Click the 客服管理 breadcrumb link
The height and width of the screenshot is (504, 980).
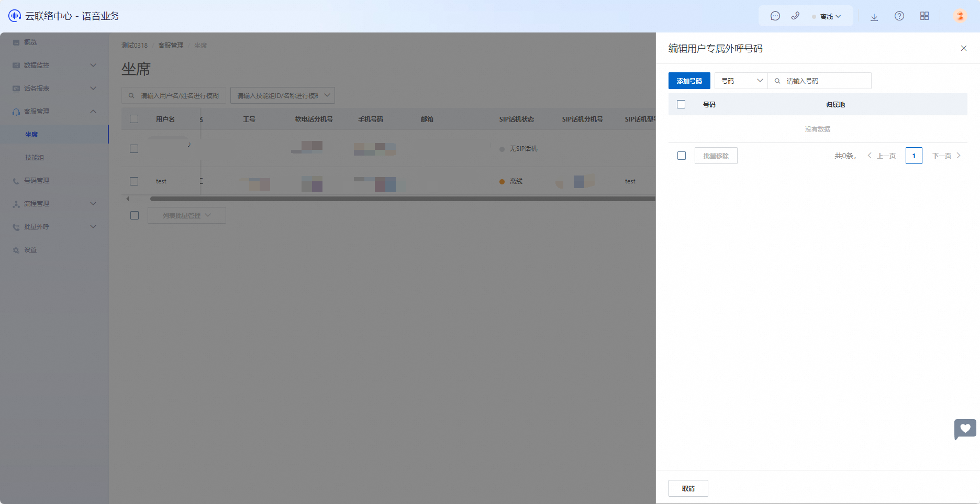pos(171,46)
